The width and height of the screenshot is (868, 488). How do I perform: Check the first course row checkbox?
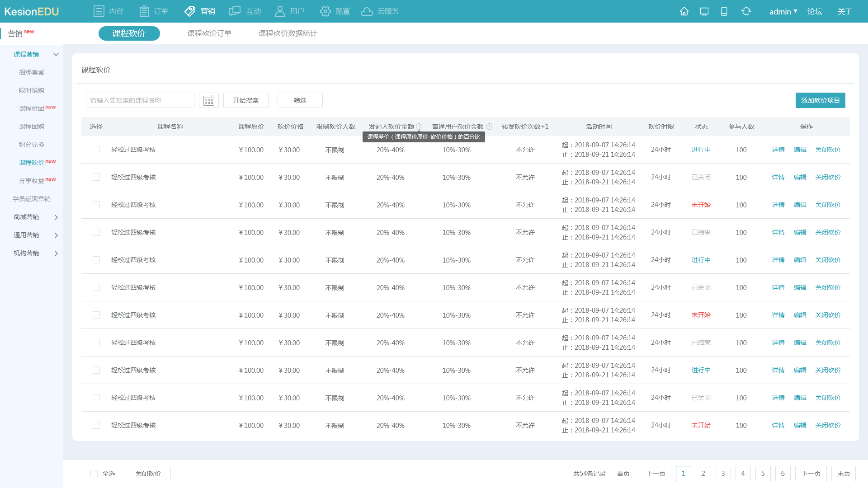(96, 150)
